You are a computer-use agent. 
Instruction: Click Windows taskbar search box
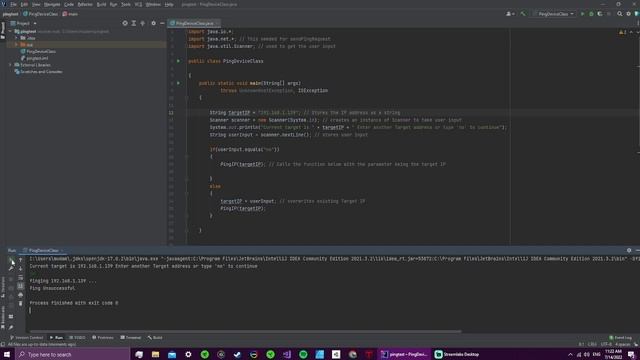[73, 354]
